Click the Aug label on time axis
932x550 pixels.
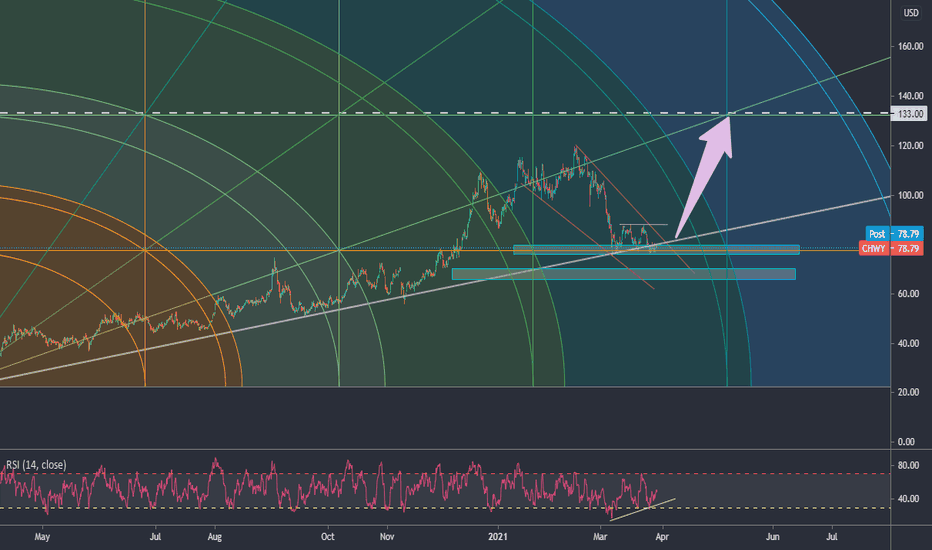click(x=215, y=537)
